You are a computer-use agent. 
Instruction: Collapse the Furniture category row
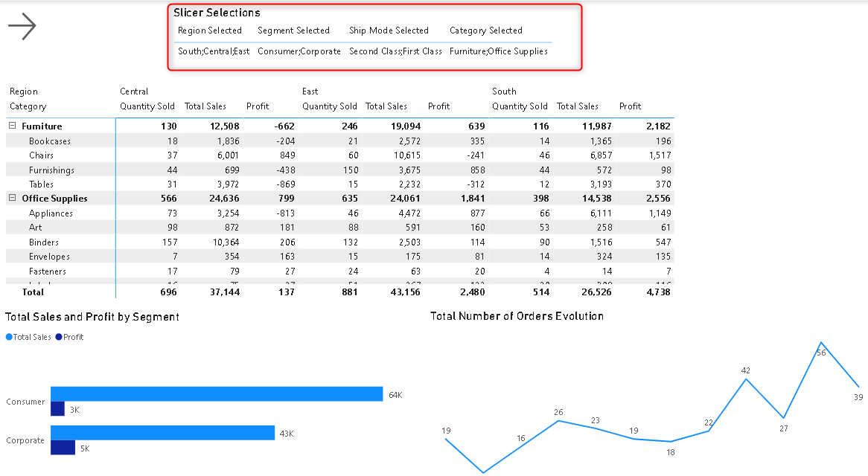(x=12, y=126)
